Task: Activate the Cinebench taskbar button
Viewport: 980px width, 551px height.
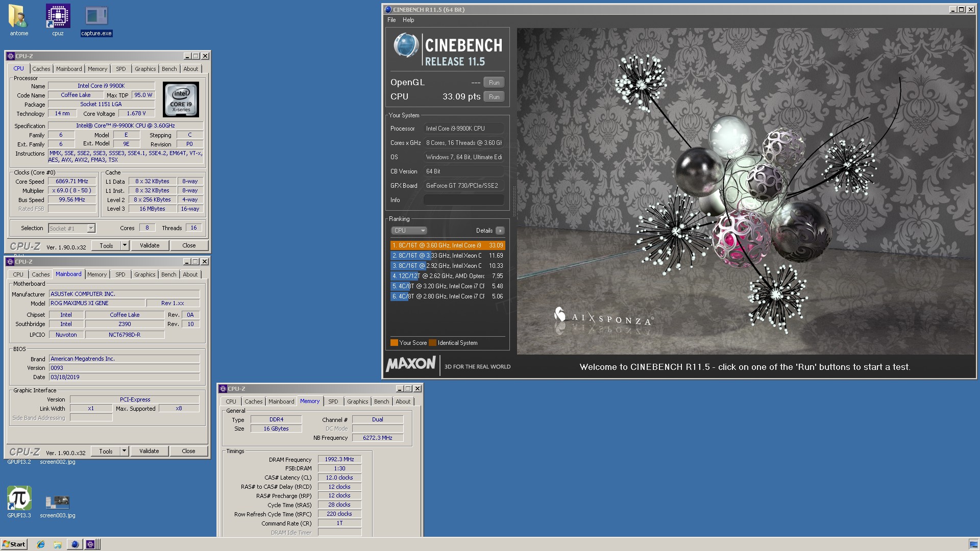Action: [x=75, y=544]
